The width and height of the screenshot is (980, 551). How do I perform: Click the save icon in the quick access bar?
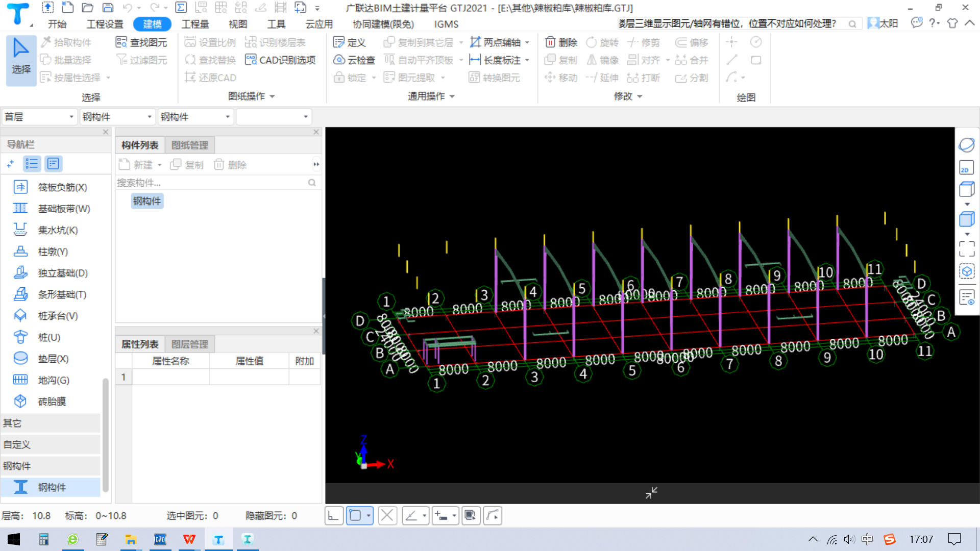tap(108, 8)
